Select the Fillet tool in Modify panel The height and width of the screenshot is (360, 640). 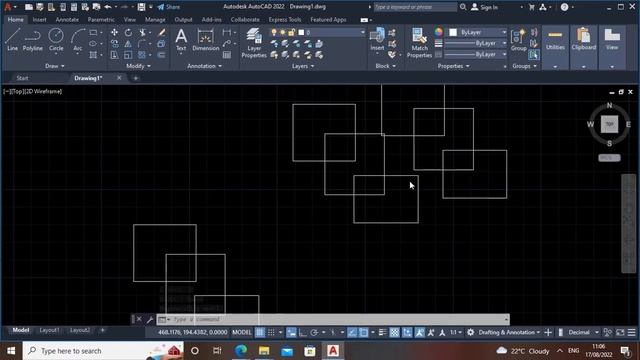142,44
